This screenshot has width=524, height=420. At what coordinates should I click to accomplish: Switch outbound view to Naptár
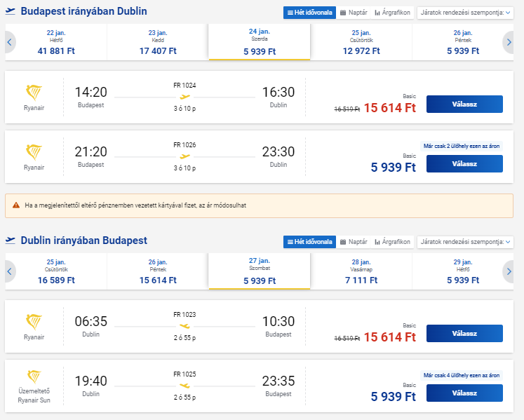click(354, 13)
